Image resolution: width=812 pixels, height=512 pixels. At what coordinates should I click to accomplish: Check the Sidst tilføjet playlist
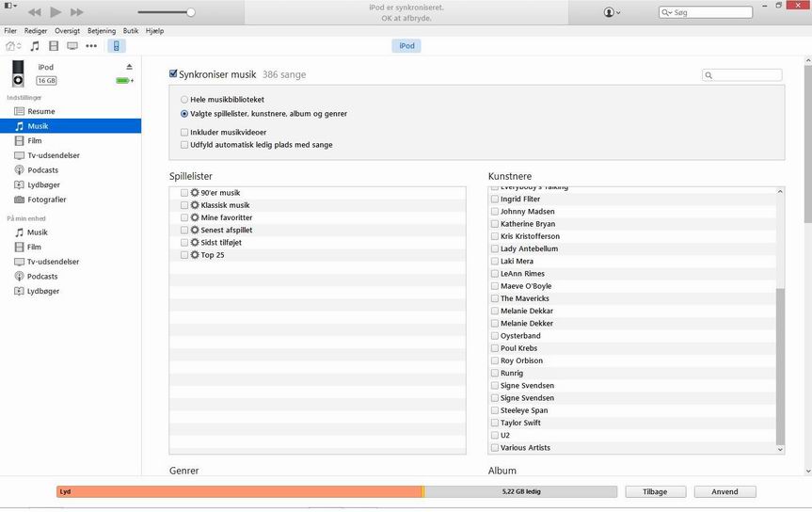click(x=184, y=243)
